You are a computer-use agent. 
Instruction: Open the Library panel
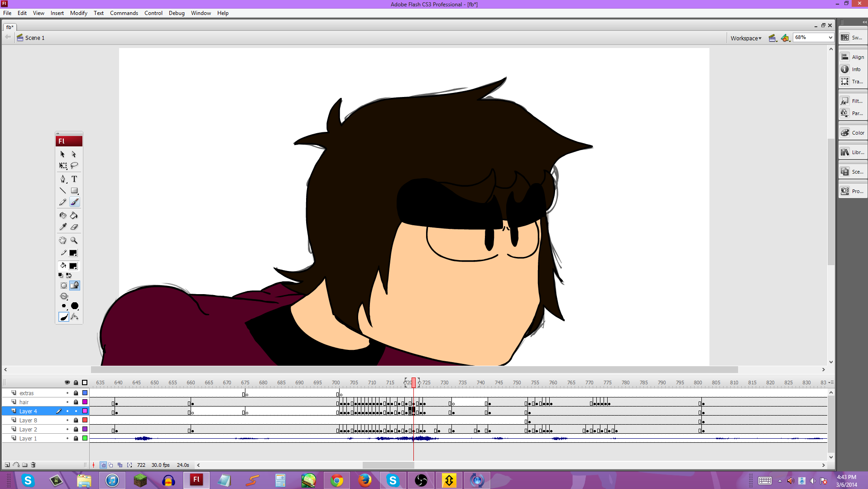[x=853, y=152]
